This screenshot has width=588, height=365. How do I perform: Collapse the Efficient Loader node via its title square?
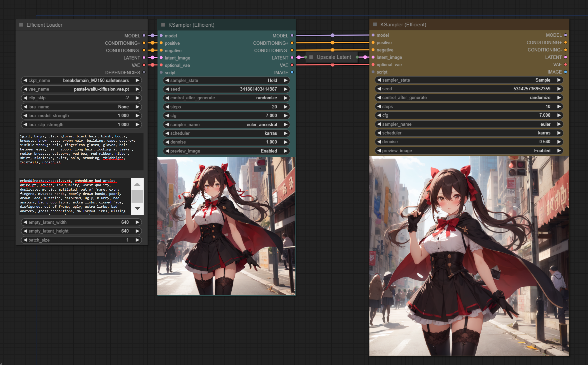pos(21,25)
